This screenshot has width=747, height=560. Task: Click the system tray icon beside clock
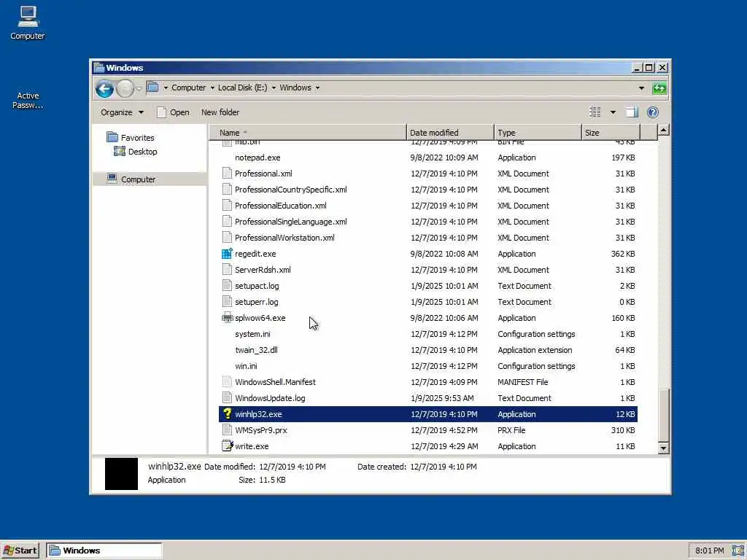738,551
